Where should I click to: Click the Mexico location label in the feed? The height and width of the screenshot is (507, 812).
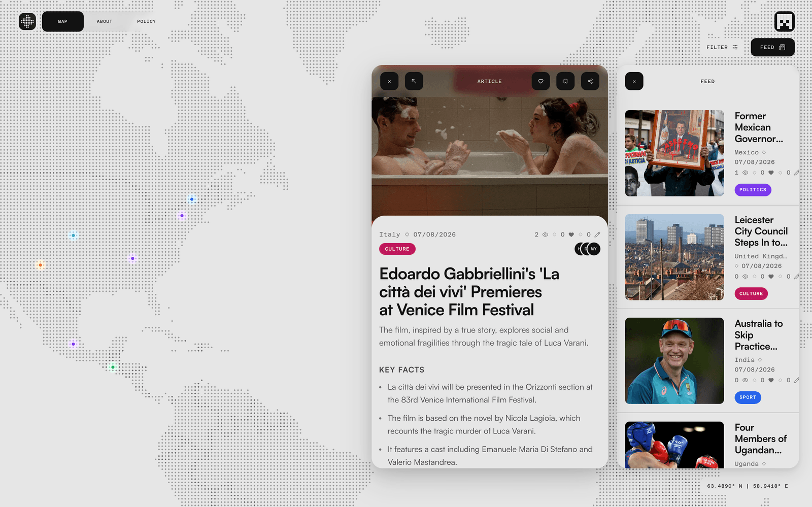click(x=747, y=152)
